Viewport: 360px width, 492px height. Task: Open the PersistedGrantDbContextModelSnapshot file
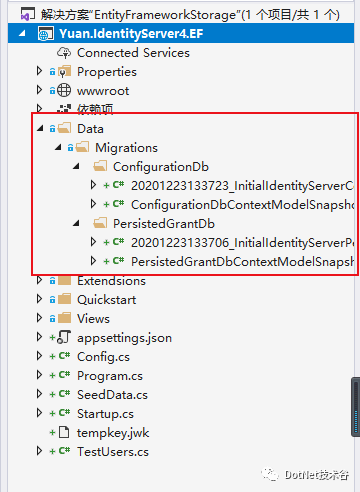242,262
